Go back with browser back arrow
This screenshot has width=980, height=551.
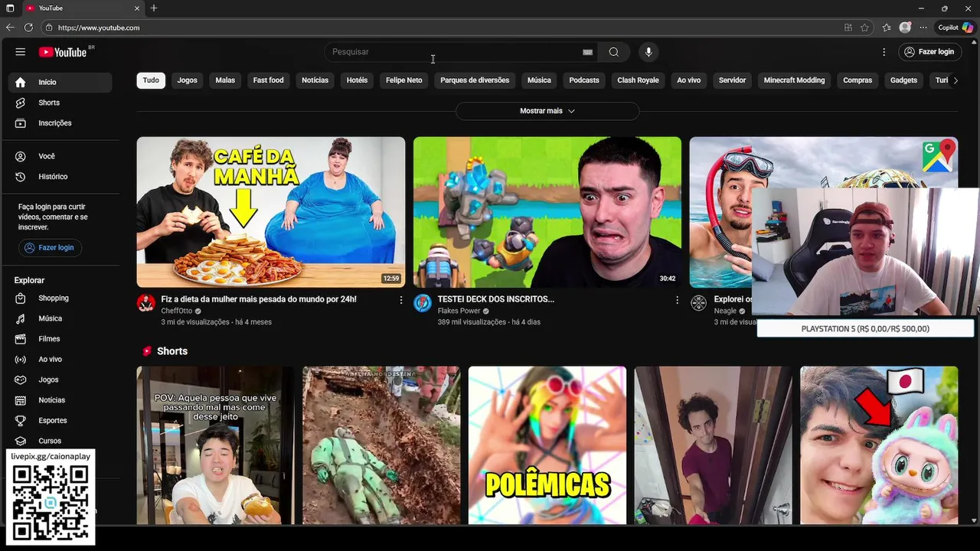tap(10, 28)
